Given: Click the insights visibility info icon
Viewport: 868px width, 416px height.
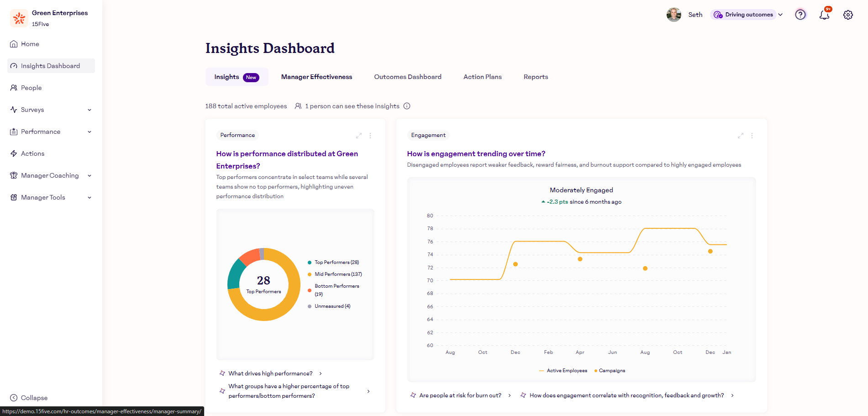Looking at the screenshot, I should [407, 106].
